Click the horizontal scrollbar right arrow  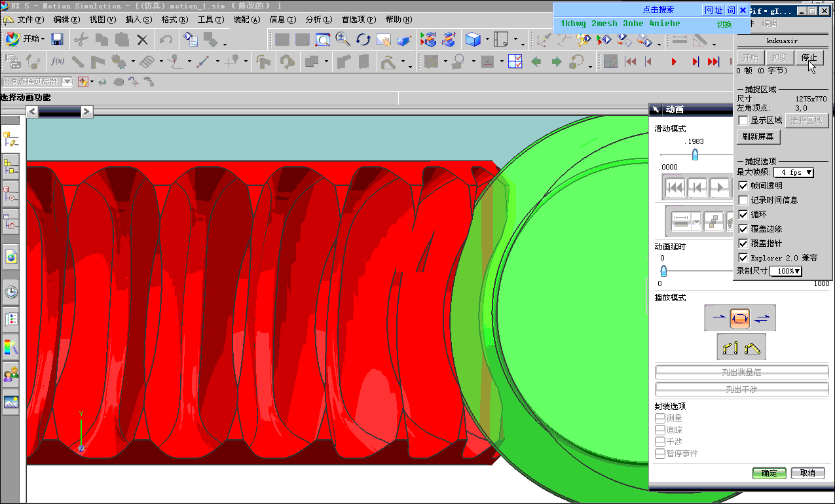click(87, 112)
